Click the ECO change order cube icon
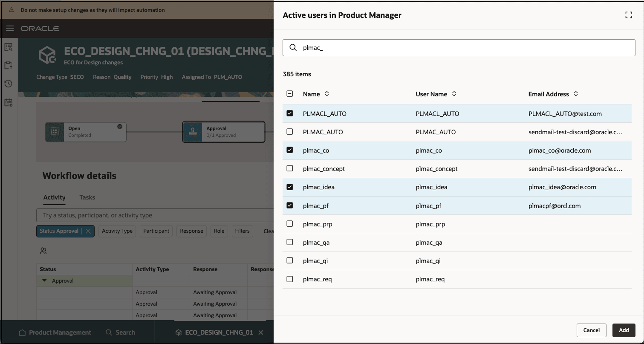Viewport: 644px width, 344px height. 47,56
